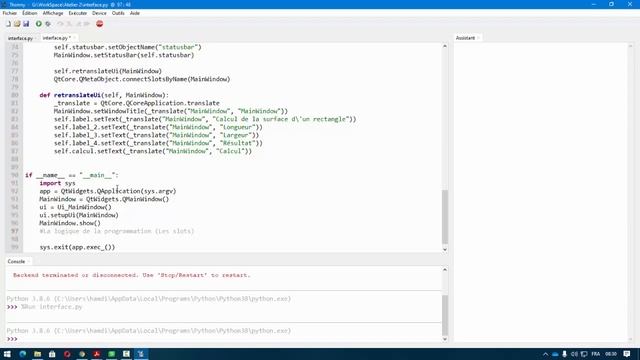Viewport: 640px width, 360px height.
Task: Open the Affichage menu
Action: (53, 13)
